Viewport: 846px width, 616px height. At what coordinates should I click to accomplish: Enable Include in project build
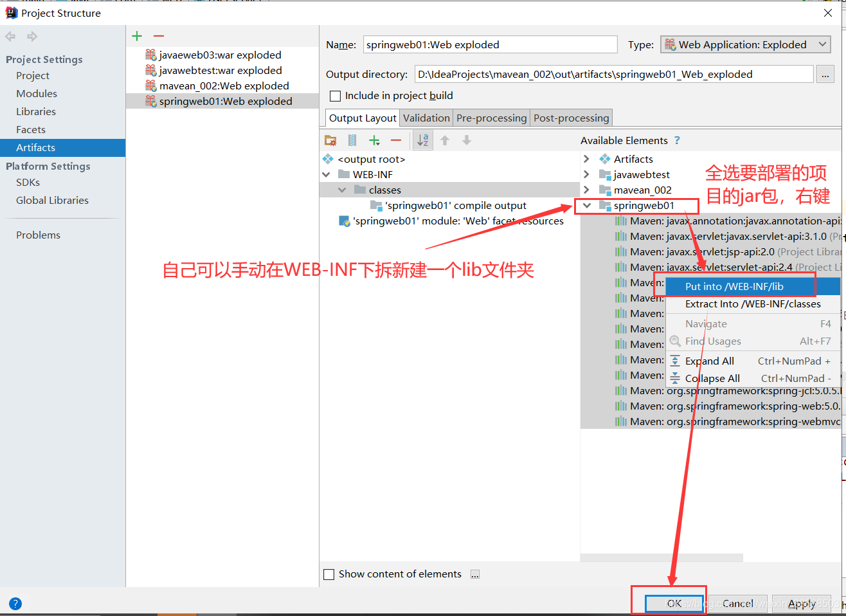(335, 95)
